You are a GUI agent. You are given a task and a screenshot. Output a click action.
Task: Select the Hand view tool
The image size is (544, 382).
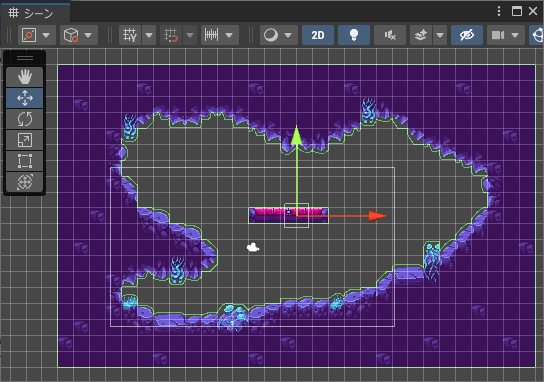[x=25, y=77]
